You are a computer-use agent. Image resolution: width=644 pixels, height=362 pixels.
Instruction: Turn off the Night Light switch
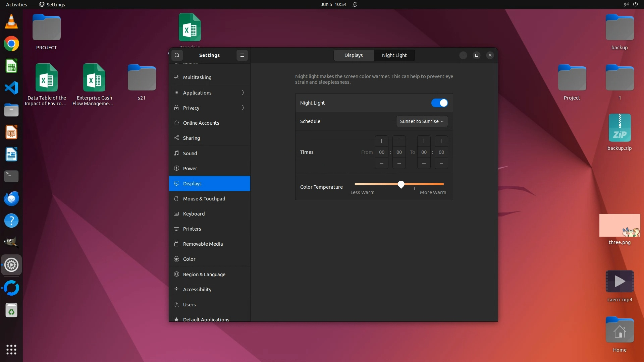pos(439,103)
